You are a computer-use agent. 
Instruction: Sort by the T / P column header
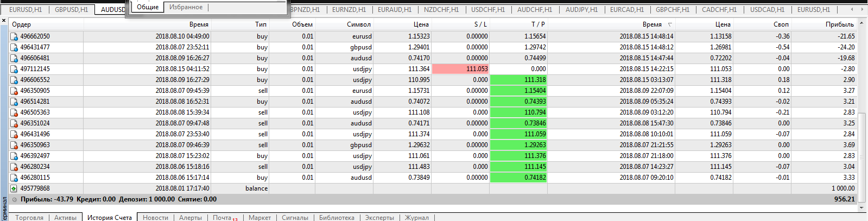(x=518, y=24)
